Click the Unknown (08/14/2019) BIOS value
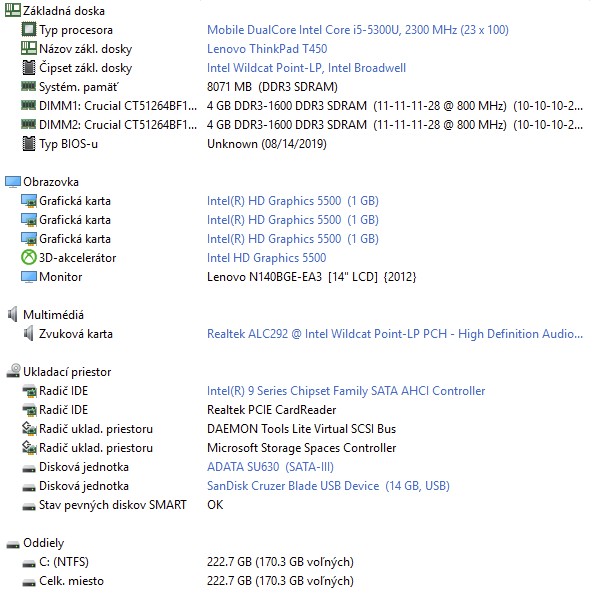 click(x=267, y=144)
